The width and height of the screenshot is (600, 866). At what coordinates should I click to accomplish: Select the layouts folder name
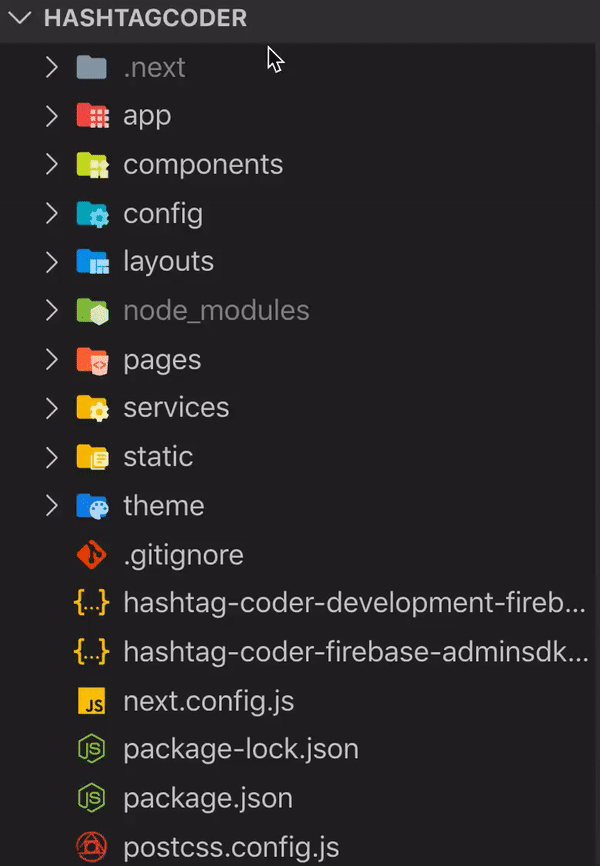click(169, 262)
